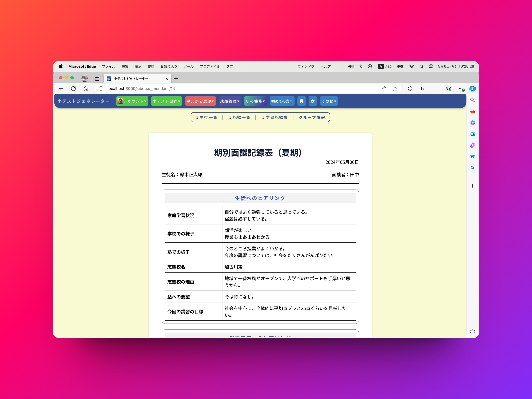Click the 初めての方へ button
This screenshot has height=399, width=532.
pyautogui.click(x=282, y=101)
